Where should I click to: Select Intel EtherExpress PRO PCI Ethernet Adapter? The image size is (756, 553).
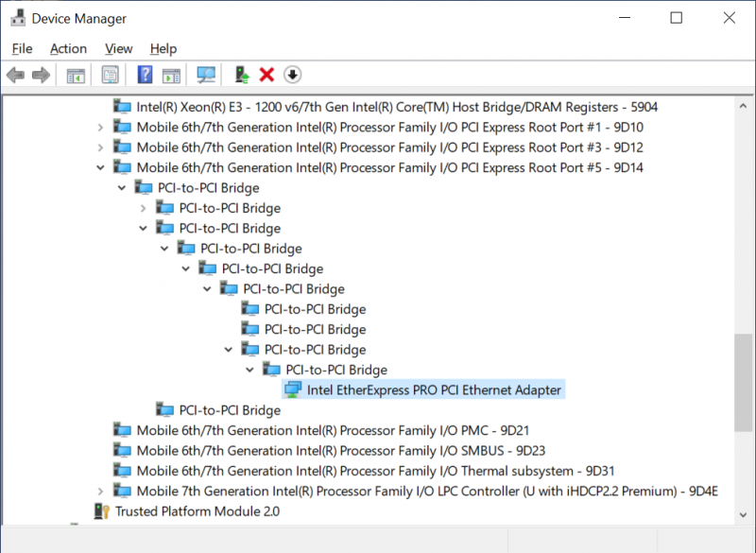434,389
